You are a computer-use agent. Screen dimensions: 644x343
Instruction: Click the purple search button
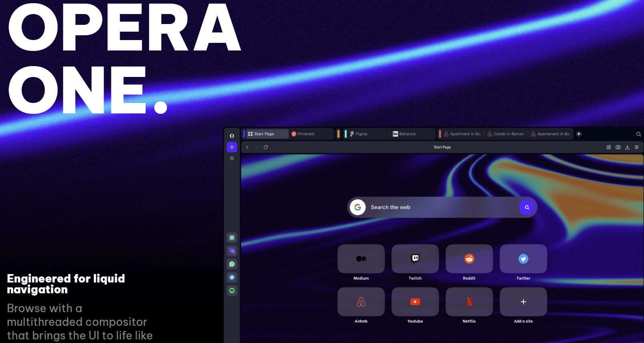pyautogui.click(x=527, y=207)
